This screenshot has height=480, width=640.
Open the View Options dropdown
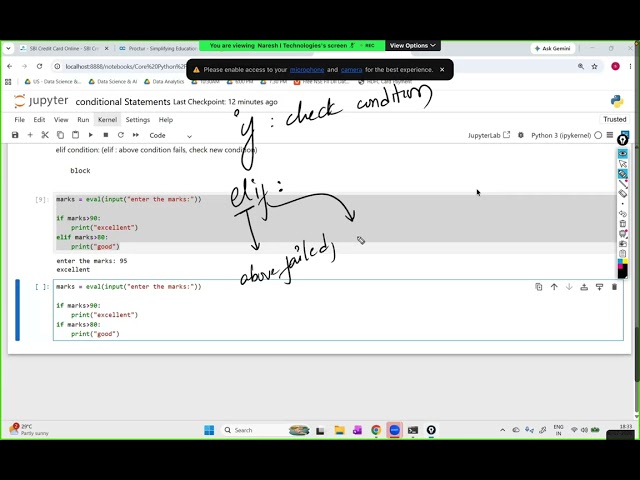pyautogui.click(x=413, y=45)
